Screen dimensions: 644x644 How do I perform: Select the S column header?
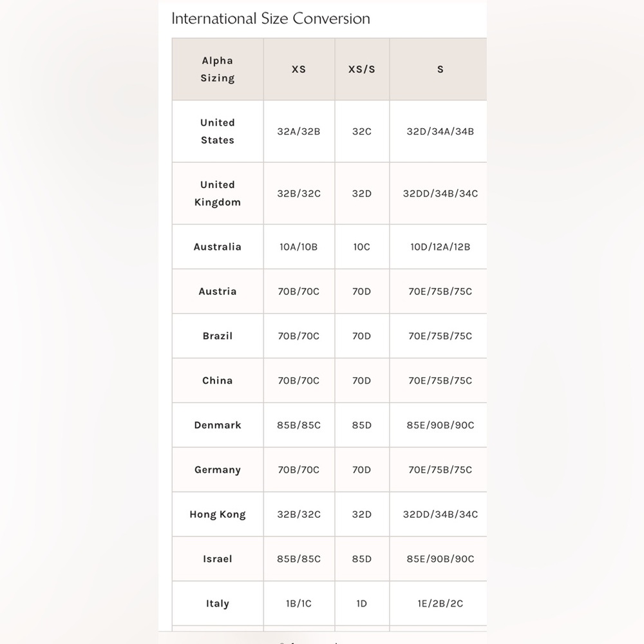[439, 70]
